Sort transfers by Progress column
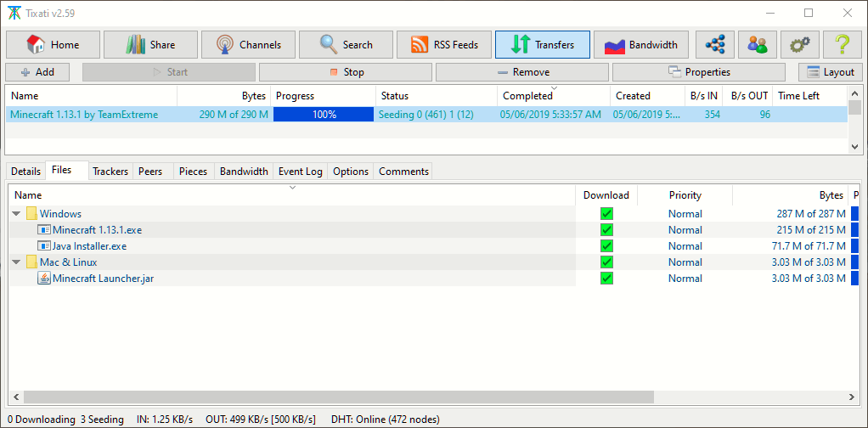Viewport: 868px width, 428px height. pyautogui.click(x=324, y=96)
